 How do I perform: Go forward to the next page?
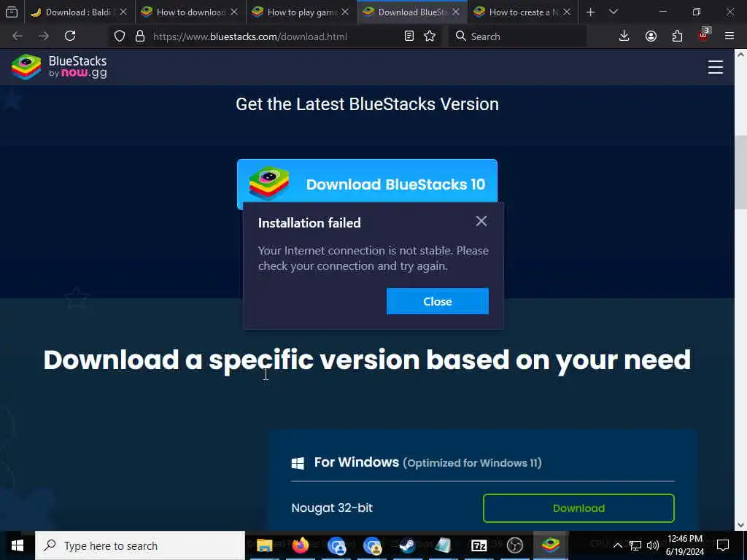[x=43, y=36]
